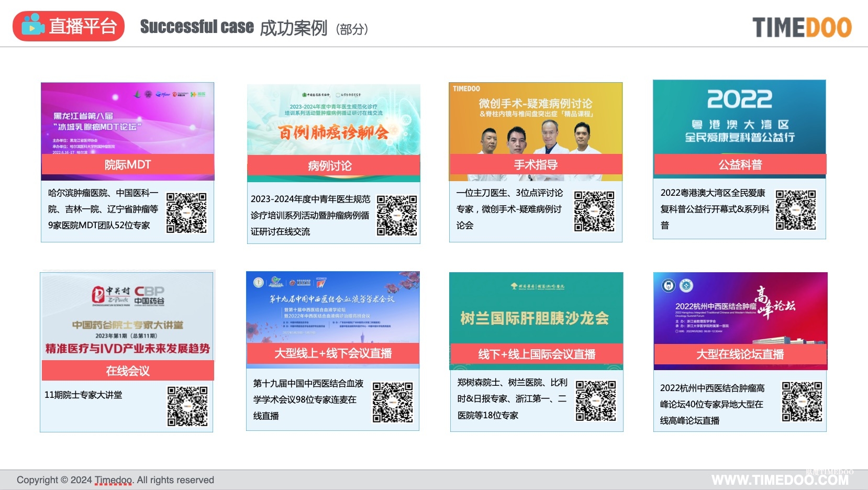This screenshot has width=868, height=490.
Task: Click the TIMEDOO logo
Action: (x=802, y=27)
